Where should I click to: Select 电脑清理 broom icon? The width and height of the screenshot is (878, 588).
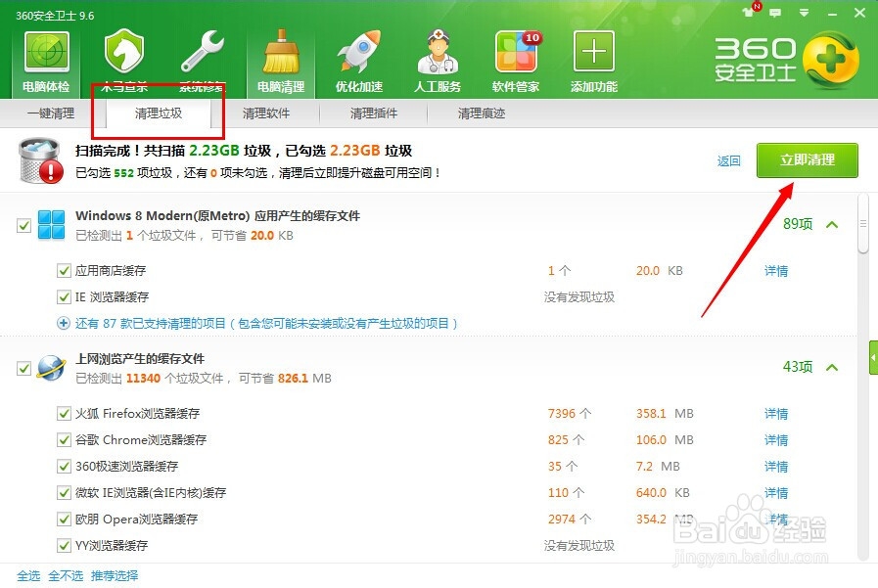281,52
